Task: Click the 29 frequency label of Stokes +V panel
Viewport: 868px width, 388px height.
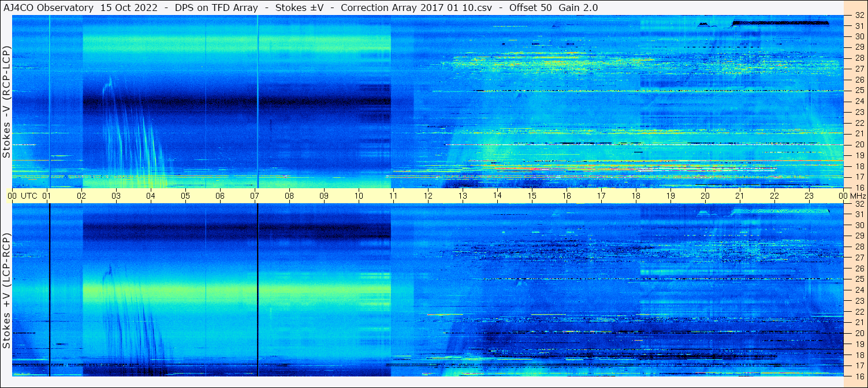Action: tap(859, 236)
